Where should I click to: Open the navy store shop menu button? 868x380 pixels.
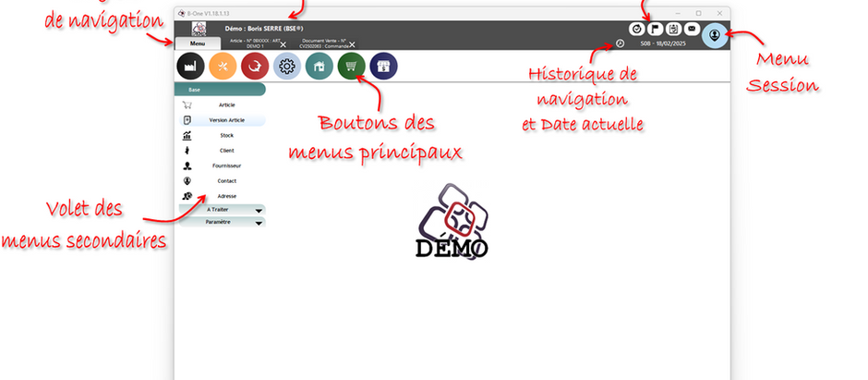[383, 67]
